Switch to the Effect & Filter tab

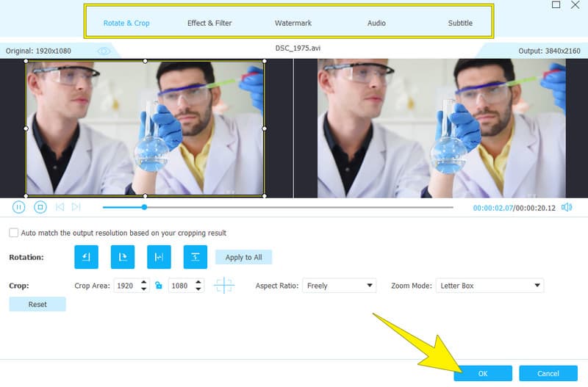[209, 23]
